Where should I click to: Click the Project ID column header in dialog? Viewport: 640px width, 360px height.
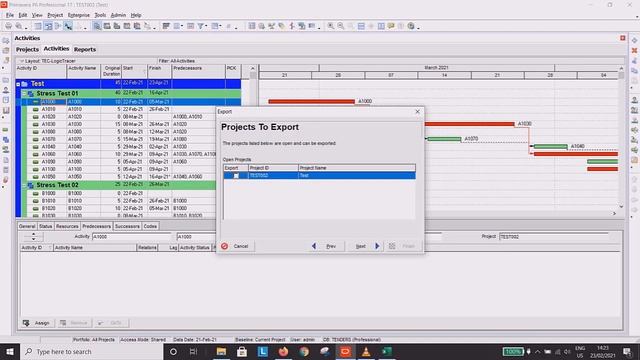(x=273, y=168)
